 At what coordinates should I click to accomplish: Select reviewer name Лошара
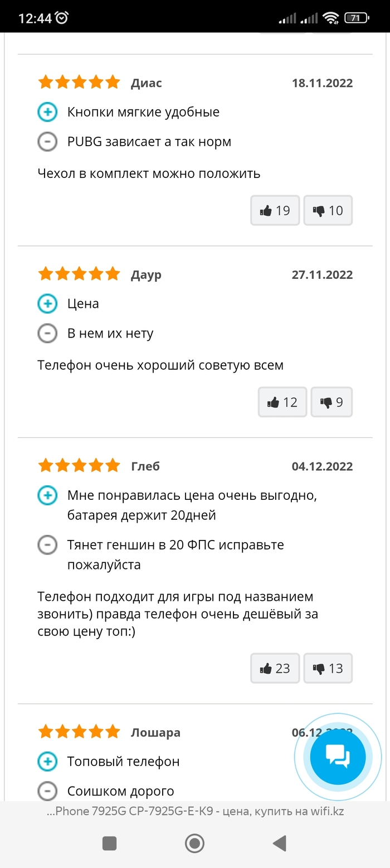[x=155, y=732]
